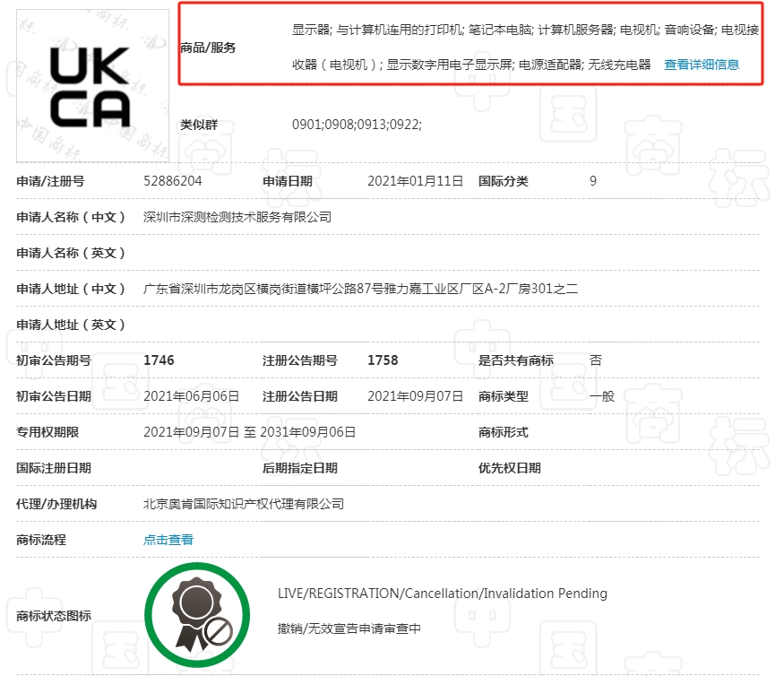Click the prohibition symbol on the status seal
The width and height of the screenshot is (784, 676).
point(219,634)
